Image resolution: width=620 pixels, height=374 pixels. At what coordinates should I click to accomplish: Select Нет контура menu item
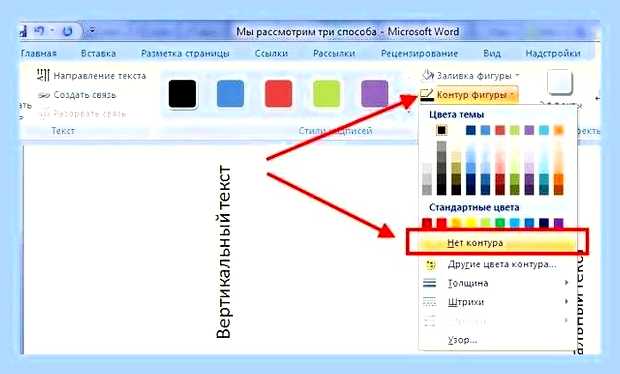(498, 242)
